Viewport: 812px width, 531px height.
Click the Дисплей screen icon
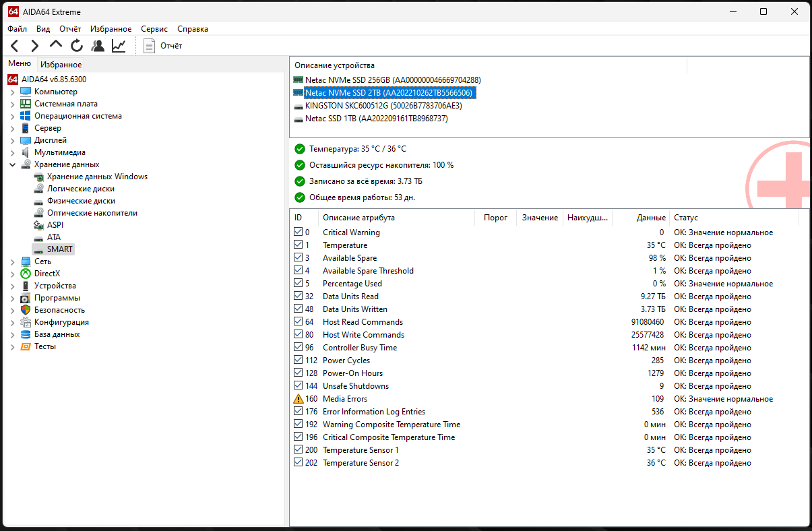(26, 140)
